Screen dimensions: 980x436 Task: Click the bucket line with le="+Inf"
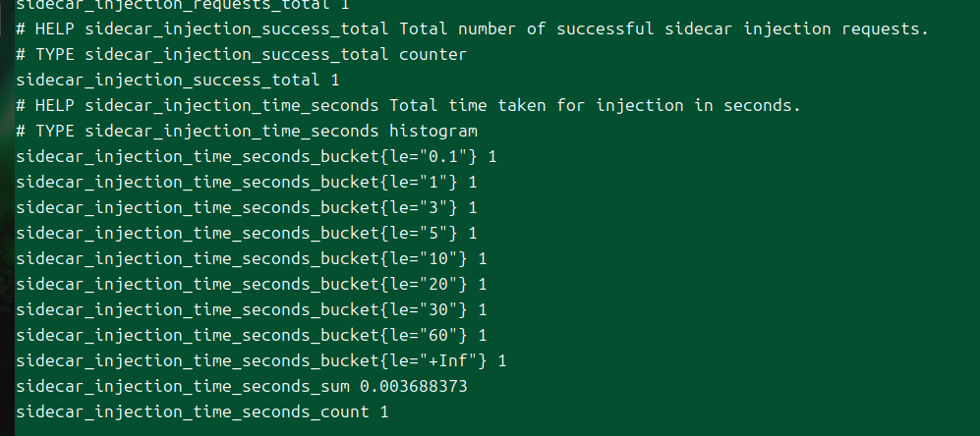pyautogui.click(x=261, y=361)
